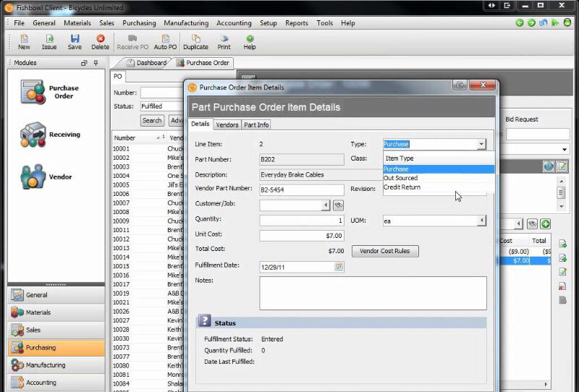Open the Part Info tab
This screenshot has height=392, width=579.
click(256, 125)
